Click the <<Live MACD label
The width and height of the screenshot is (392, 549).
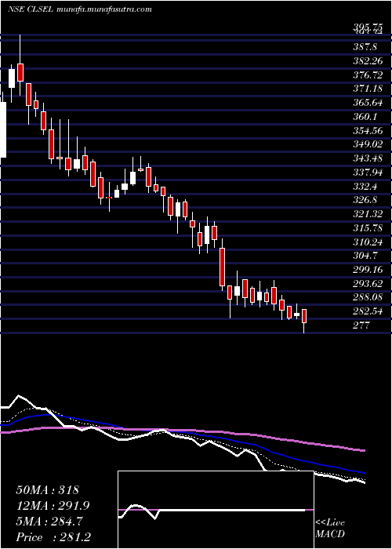click(330, 529)
